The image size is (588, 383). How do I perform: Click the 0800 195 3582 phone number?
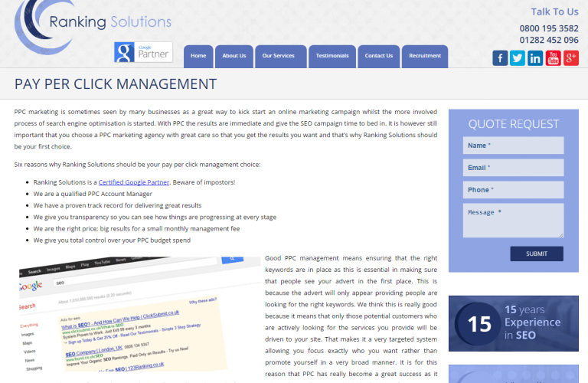tap(549, 28)
